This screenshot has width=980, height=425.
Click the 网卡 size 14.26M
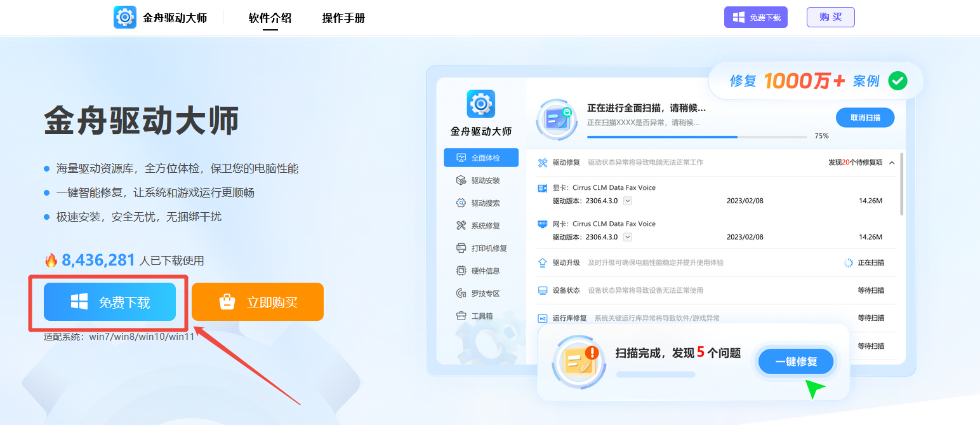(870, 237)
